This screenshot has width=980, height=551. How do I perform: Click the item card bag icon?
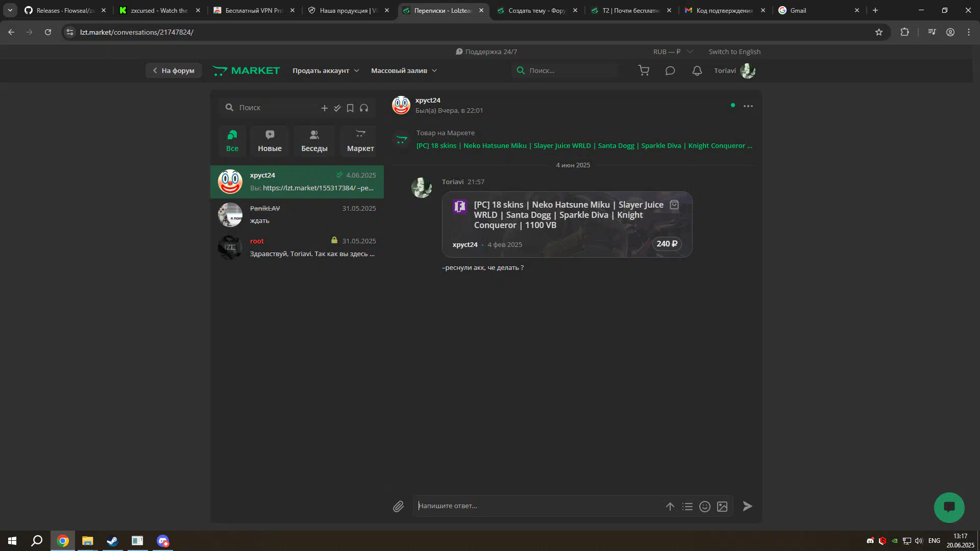pyautogui.click(x=674, y=205)
